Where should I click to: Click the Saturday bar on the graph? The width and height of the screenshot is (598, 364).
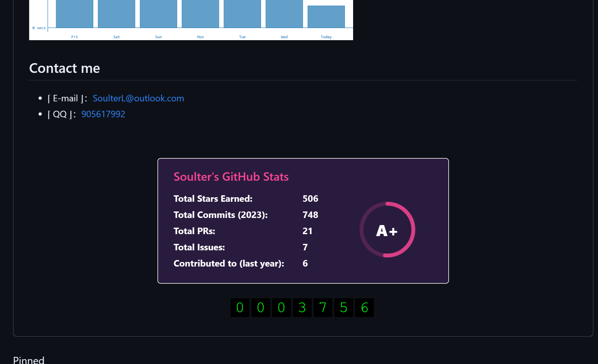[116, 14]
